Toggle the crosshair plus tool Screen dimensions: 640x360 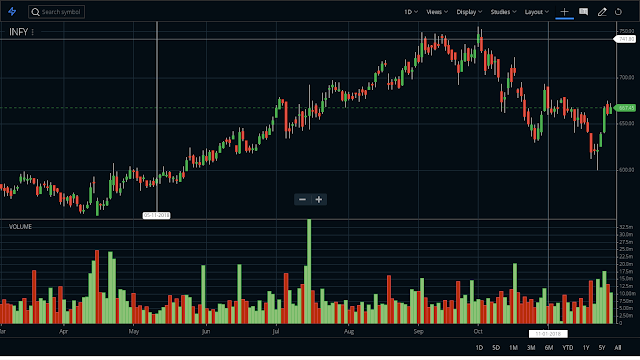coord(564,12)
